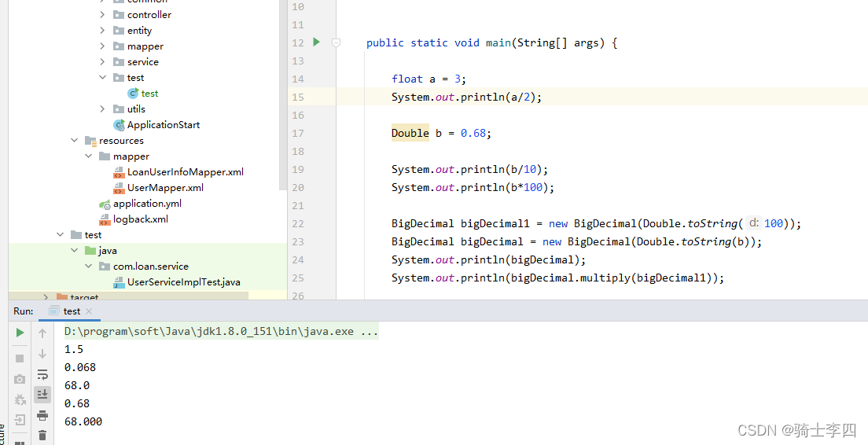868x445 pixels.
Task: Toggle scroll to end of console
Action: (42, 394)
